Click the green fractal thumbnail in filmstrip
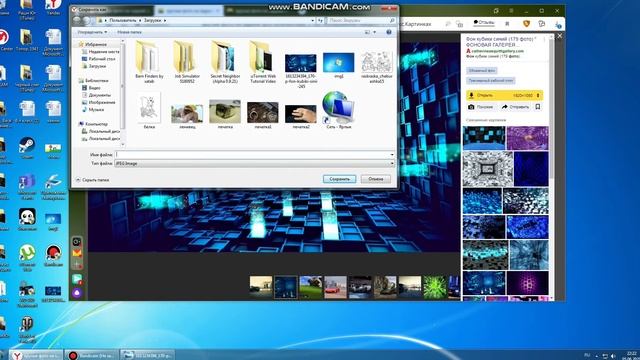The width and height of the screenshot is (640, 360). pyautogui.click(x=435, y=287)
